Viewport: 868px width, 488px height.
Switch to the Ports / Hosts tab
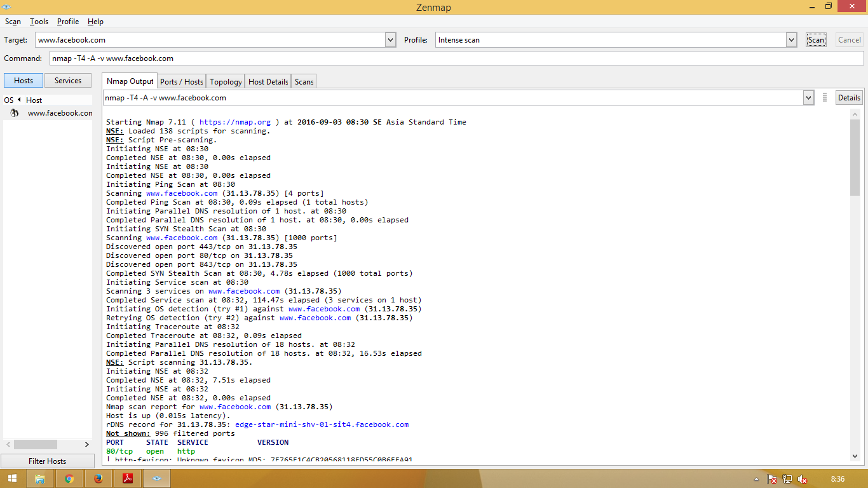(182, 81)
